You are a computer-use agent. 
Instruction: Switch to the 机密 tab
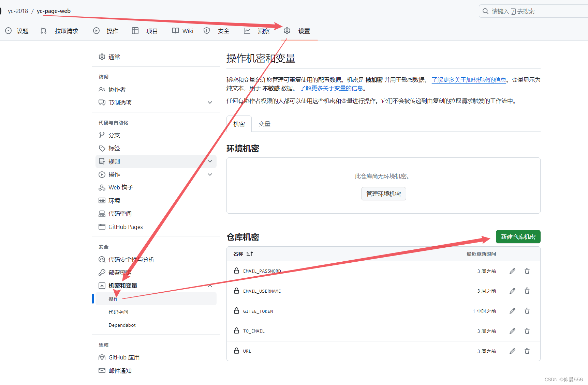click(x=239, y=124)
